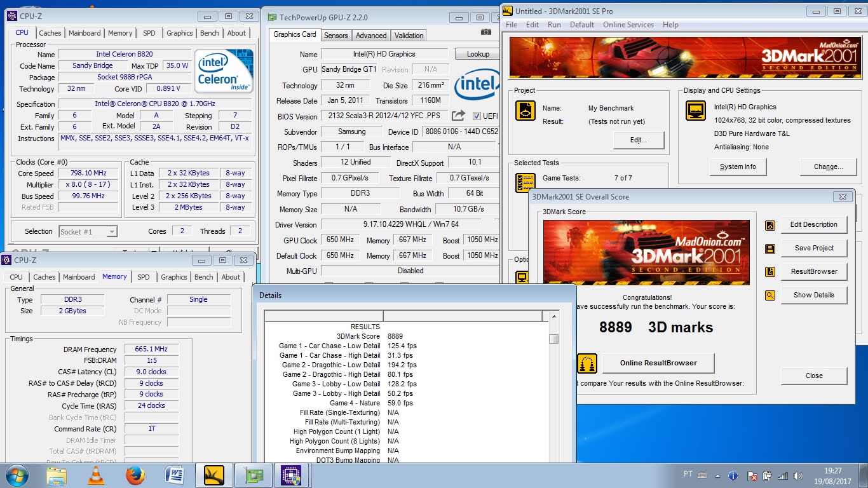Click the power plug tray icon
Screen dimensions: 868x488
tap(767, 475)
